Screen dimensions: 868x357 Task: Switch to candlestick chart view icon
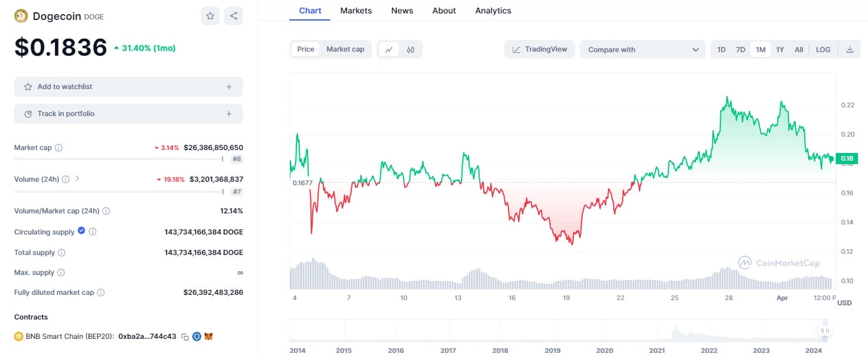tap(411, 50)
